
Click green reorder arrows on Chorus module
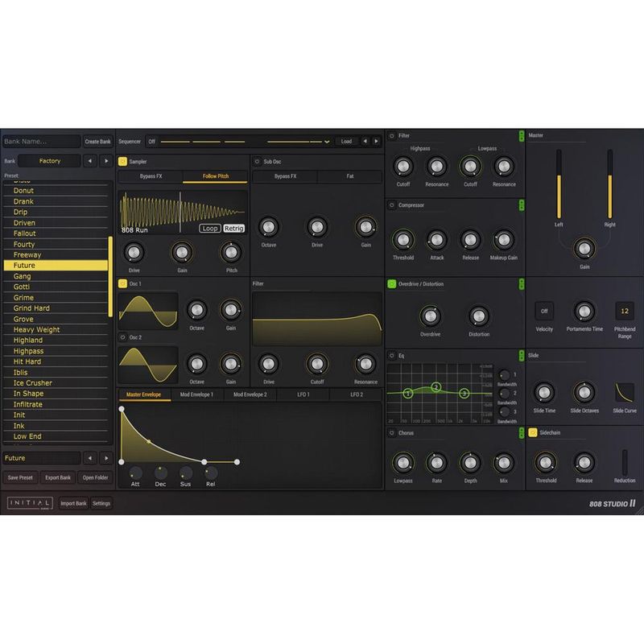pyautogui.click(x=522, y=433)
